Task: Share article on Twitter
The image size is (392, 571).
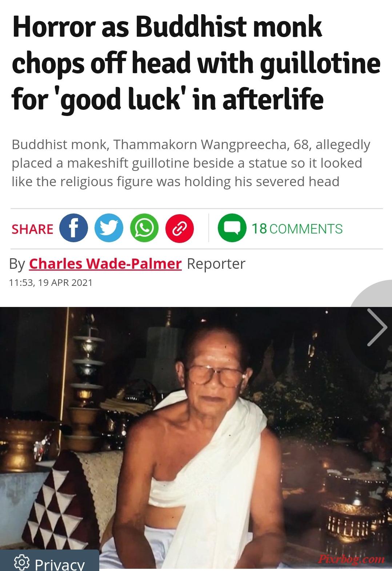Action: (x=109, y=228)
